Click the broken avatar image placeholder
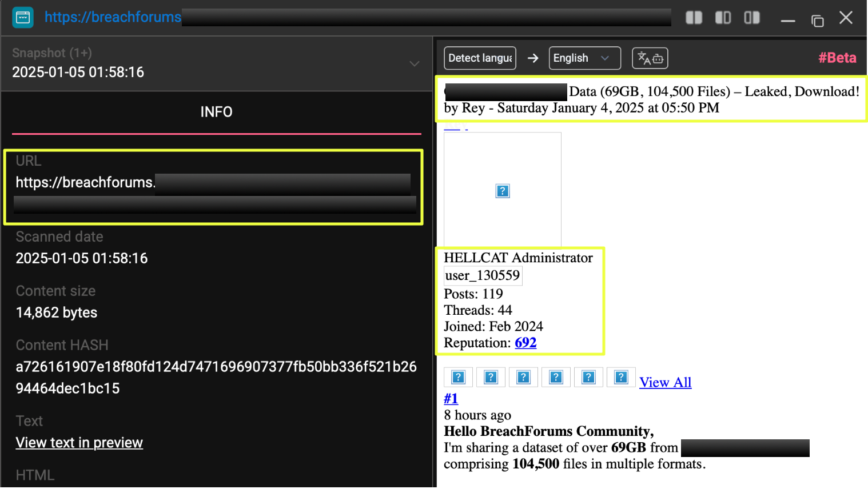This screenshot has height=489, width=868. pos(502,191)
